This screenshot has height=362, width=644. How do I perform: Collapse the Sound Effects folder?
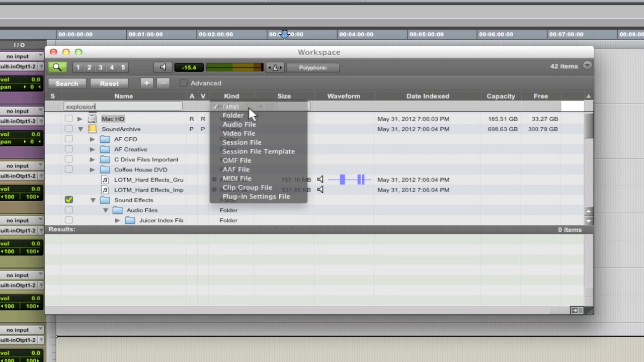point(93,200)
